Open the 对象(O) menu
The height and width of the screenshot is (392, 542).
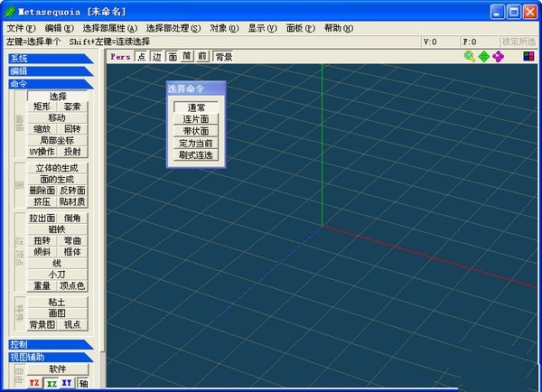pos(224,28)
